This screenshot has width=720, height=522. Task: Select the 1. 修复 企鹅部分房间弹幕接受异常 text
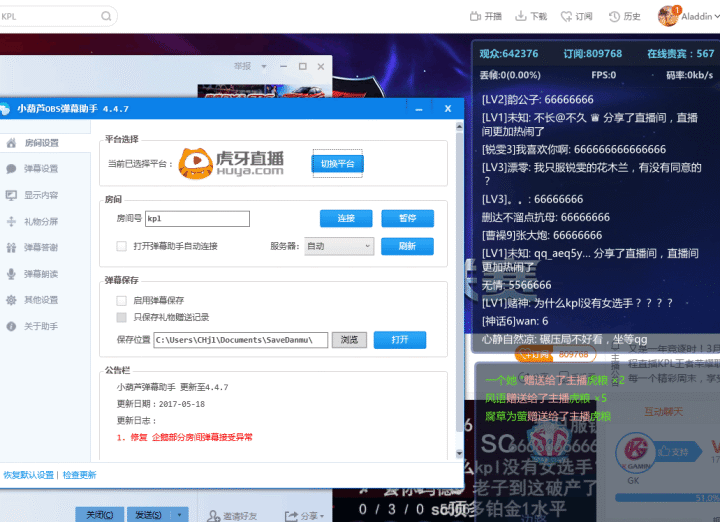click(x=185, y=438)
